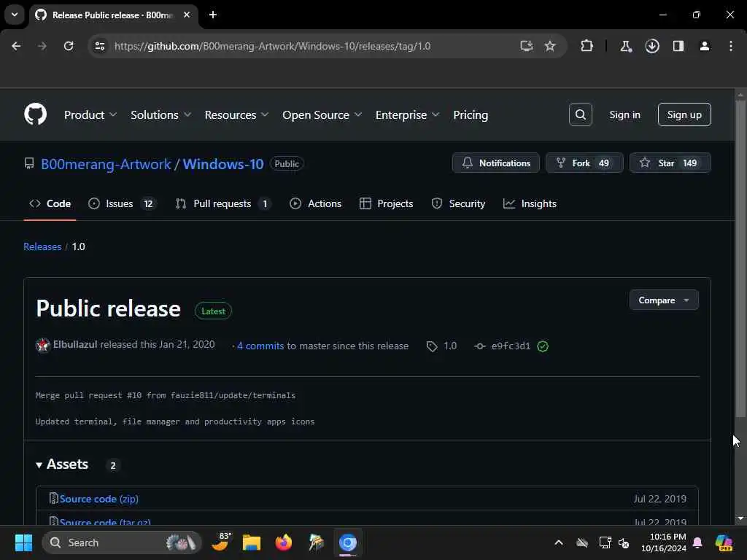Open the weather widget showing 83°
The image size is (747, 560).
pos(220,542)
